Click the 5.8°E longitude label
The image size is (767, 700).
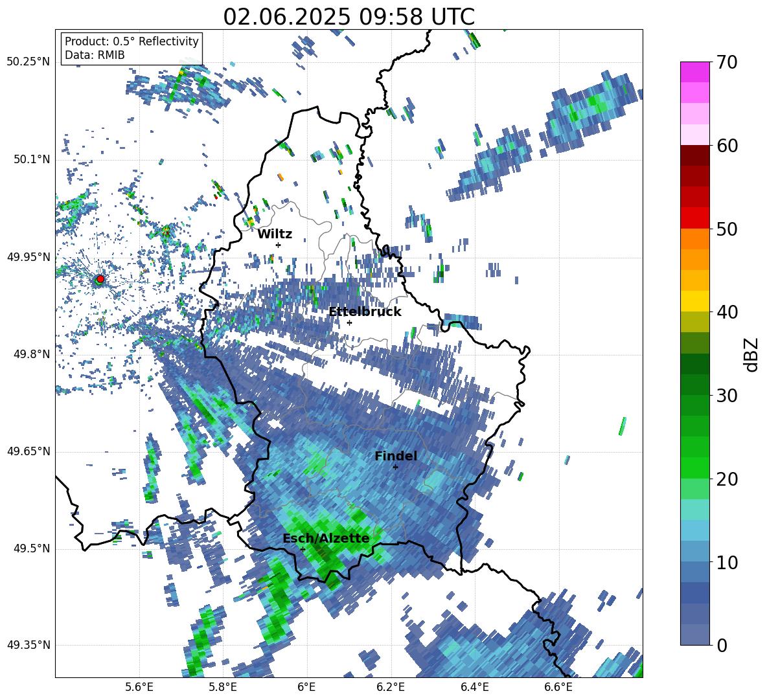pyautogui.click(x=223, y=688)
